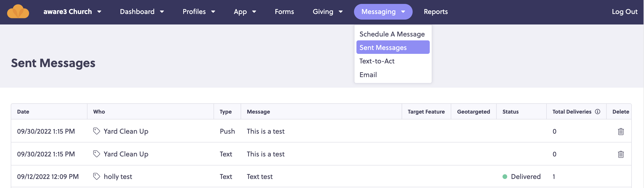644x188 pixels.
Task: Click the Text type cell in holly test row
Action: tap(226, 176)
